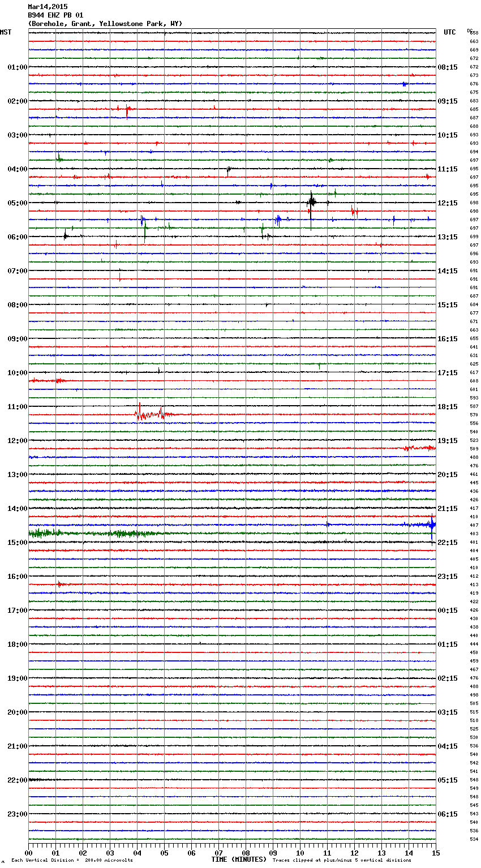Select the 12:00 MST row label

coord(18,441)
